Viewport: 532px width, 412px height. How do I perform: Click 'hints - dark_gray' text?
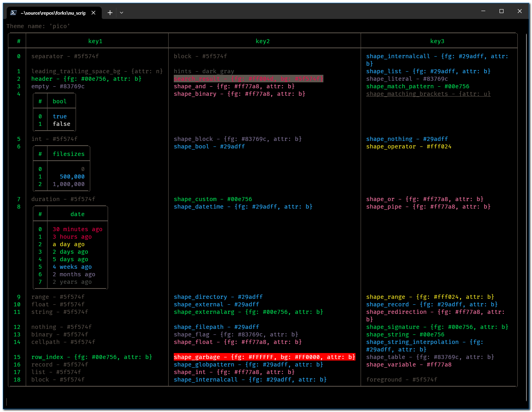coord(204,71)
